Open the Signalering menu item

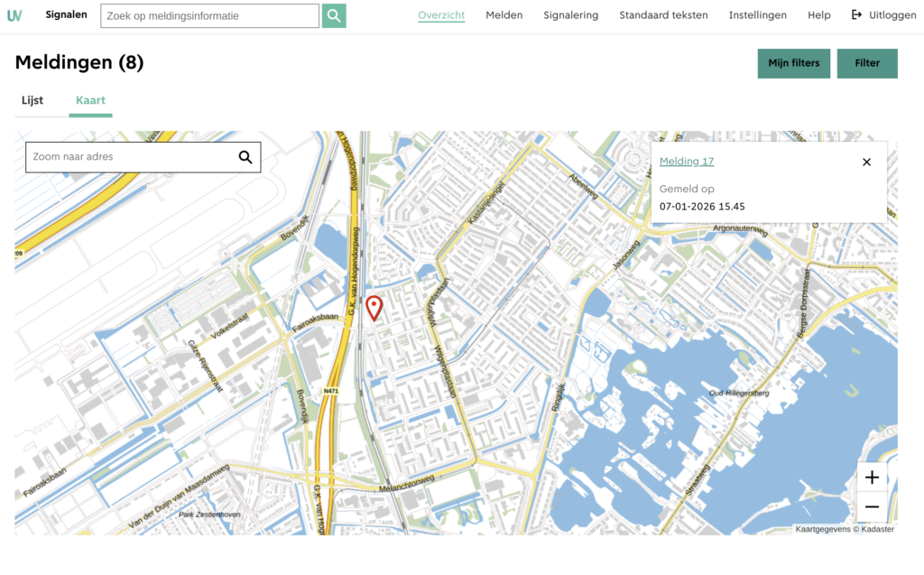click(570, 15)
